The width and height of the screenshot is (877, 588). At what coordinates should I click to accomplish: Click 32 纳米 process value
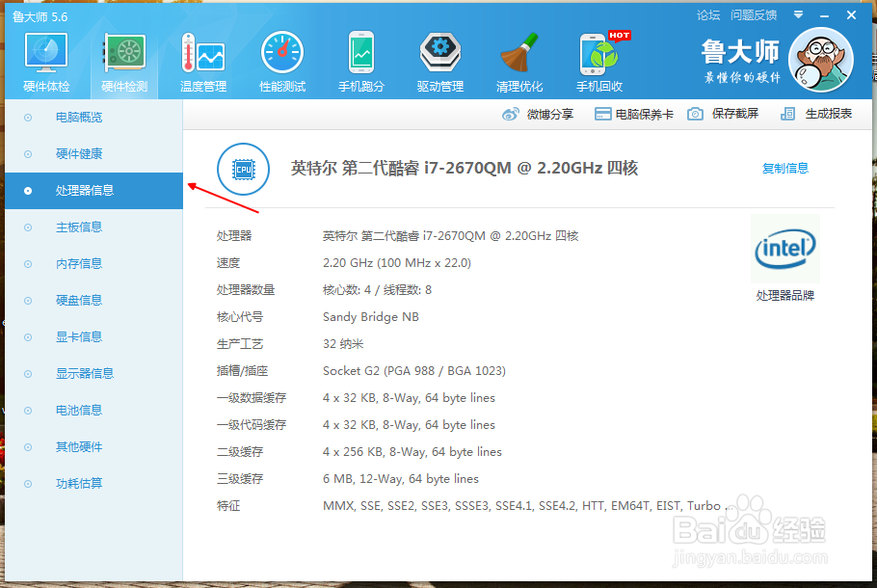(343, 344)
